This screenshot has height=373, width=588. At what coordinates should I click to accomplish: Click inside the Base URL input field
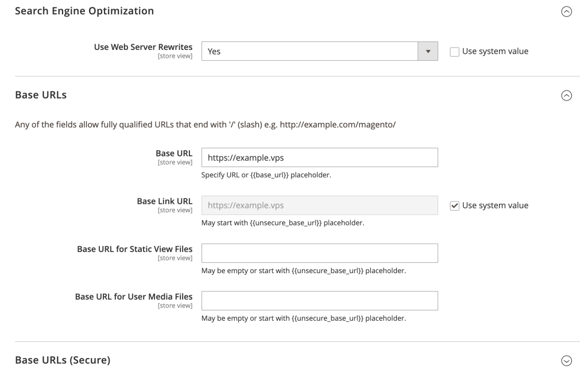pyautogui.click(x=319, y=157)
